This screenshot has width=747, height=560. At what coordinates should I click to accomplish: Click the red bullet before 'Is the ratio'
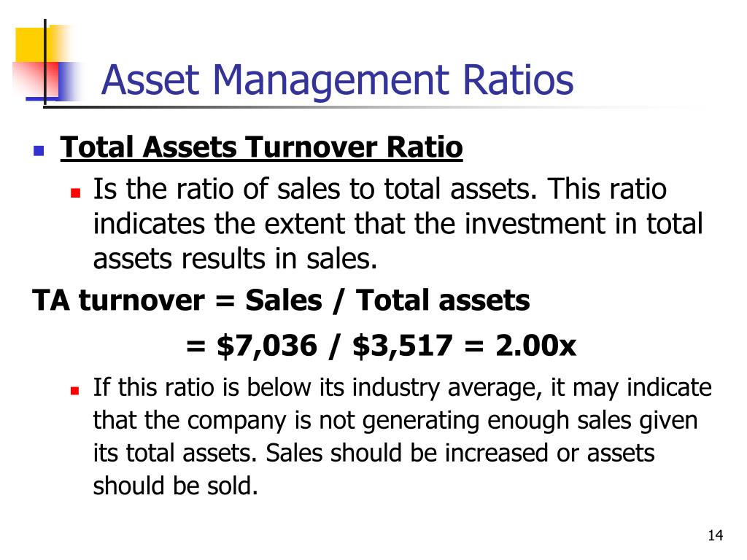(x=75, y=192)
